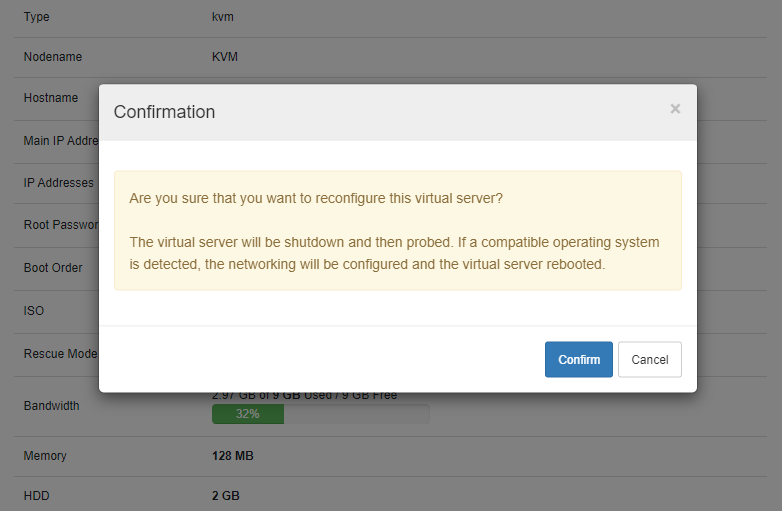Click the 'IP Addresses' row label

(58, 183)
